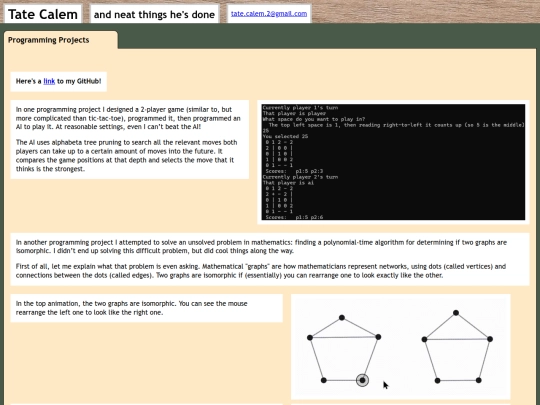Click the top vertex of left graph

tap(342, 318)
